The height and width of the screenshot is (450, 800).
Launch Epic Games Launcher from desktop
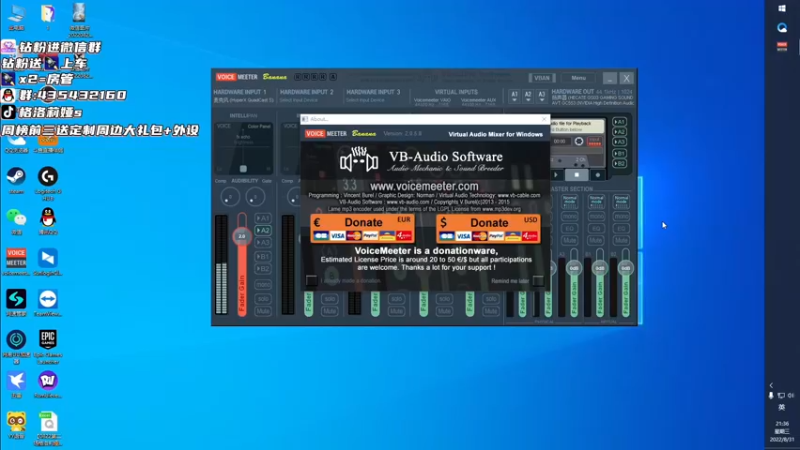[x=47, y=346]
